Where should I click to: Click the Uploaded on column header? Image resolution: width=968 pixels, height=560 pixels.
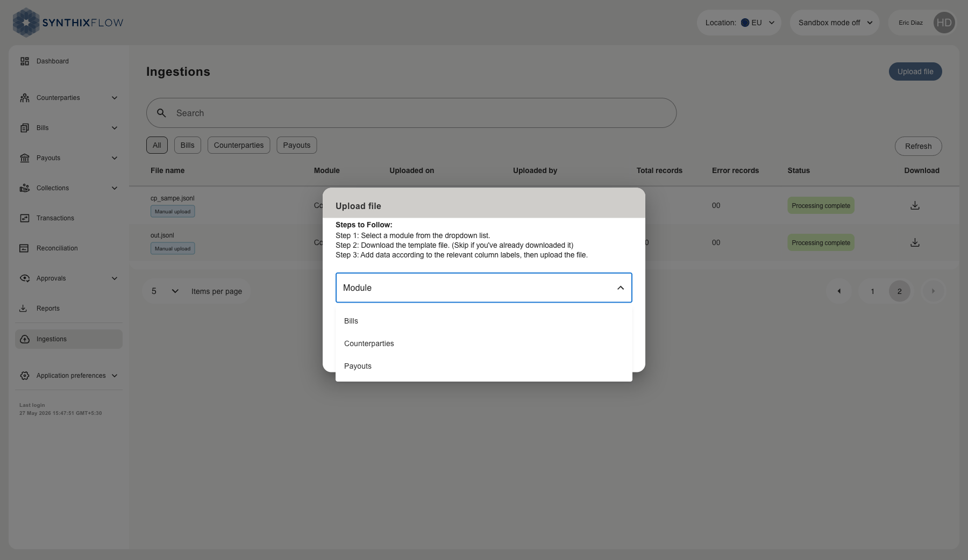[x=411, y=170]
